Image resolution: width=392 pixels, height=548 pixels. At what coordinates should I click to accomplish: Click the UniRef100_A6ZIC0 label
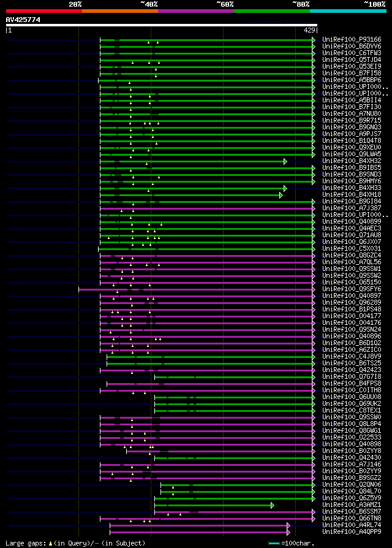[x=352, y=350]
